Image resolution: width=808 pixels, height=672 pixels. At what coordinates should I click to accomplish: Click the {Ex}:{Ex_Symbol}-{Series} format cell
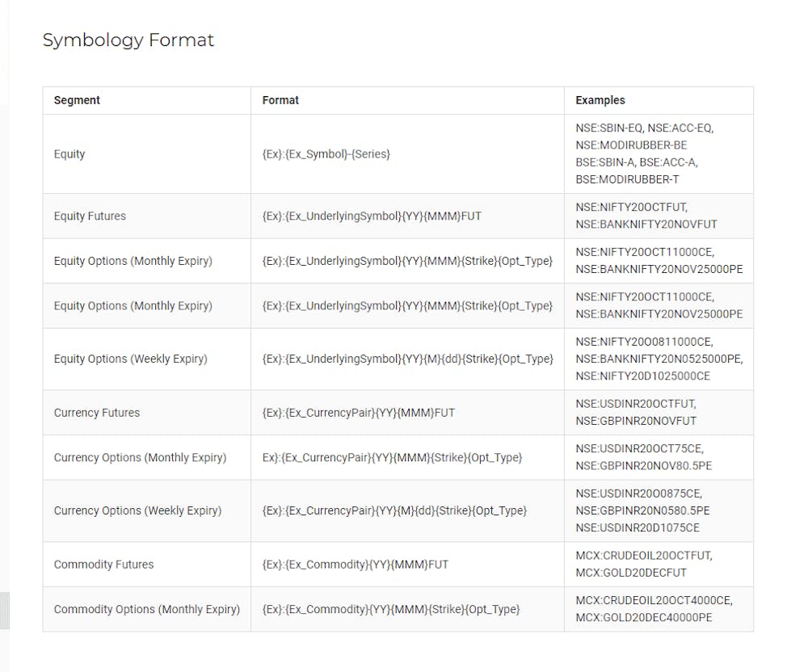pos(326,153)
